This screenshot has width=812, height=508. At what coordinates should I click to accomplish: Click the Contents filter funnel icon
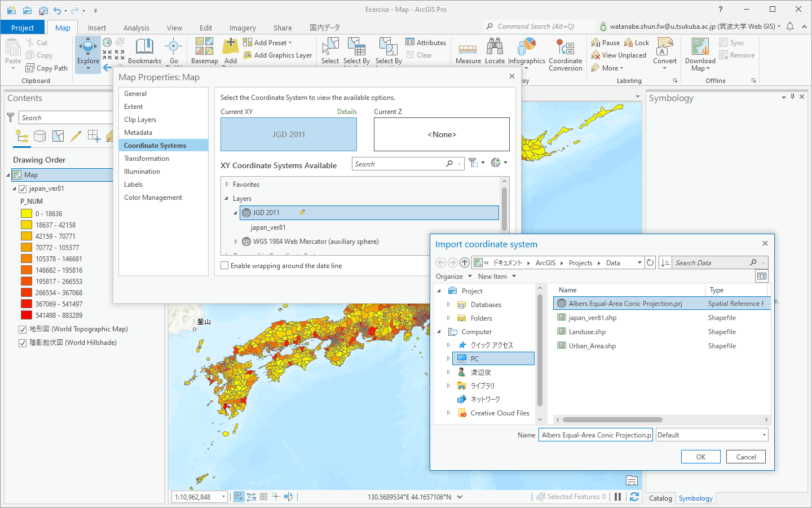click(x=10, y=117)
